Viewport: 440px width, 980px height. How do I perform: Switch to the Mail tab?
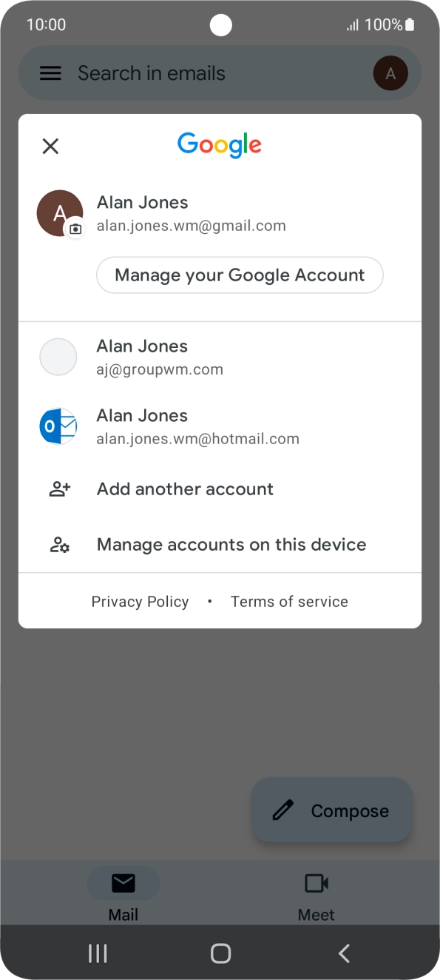click(x=123, y=893)
